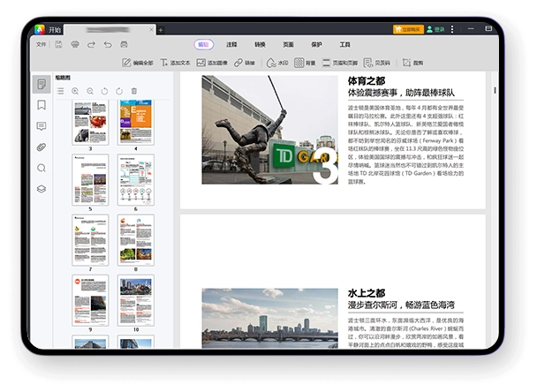
Task: Click the Email/share icon in top toolbar
Action: tap(124, 44)
